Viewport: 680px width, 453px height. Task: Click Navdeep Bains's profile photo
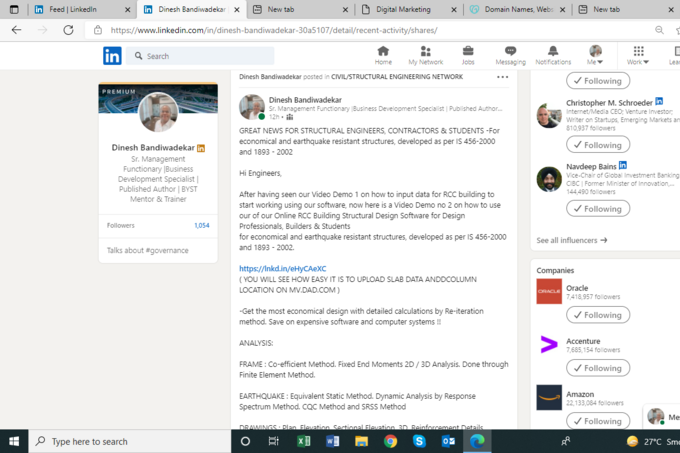tap(549, 179)
